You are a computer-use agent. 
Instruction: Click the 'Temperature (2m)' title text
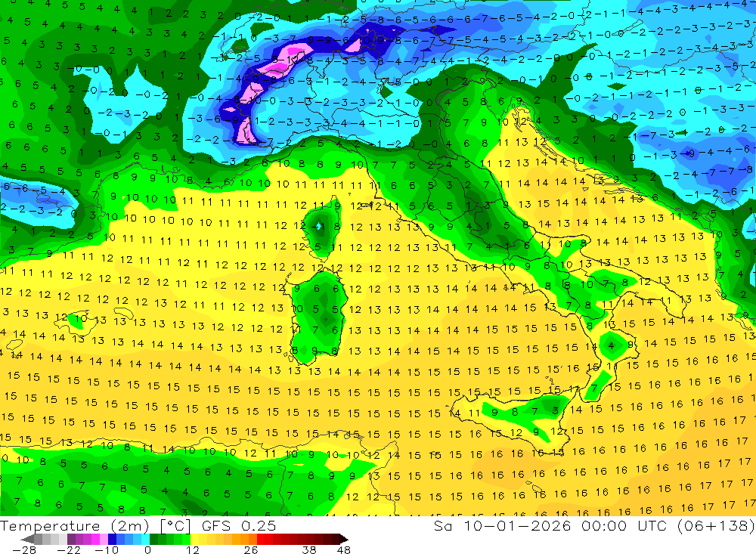(x=74, y=526)
